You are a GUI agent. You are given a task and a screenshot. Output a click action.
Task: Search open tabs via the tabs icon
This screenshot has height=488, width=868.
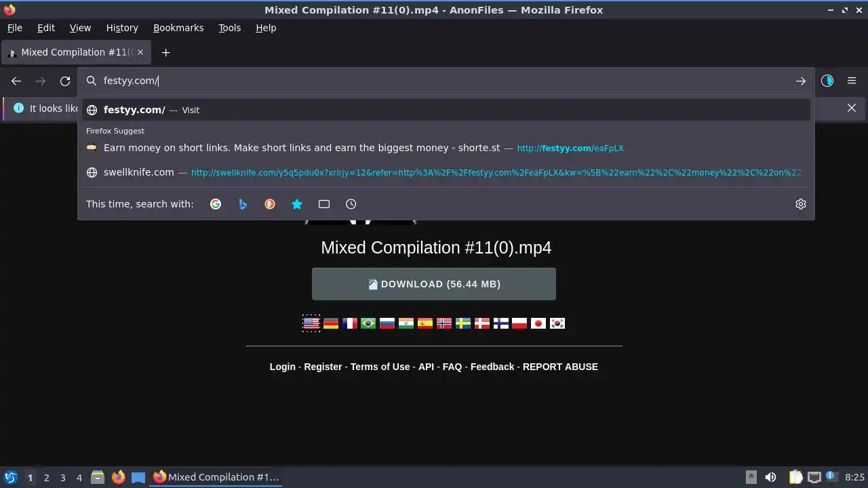point(324,204)
